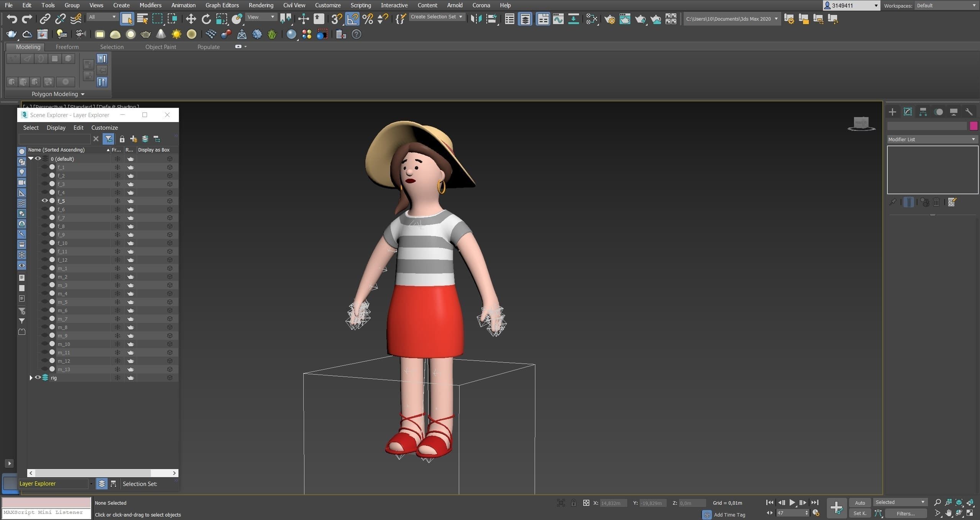The height and width of the screenshot is (520, 980).
Task: Switch to the Object Paint ribbon tab
Action: point(161,47)
